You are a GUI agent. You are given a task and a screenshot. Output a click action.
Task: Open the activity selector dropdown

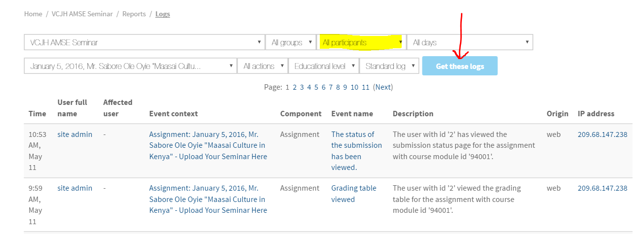130,66
